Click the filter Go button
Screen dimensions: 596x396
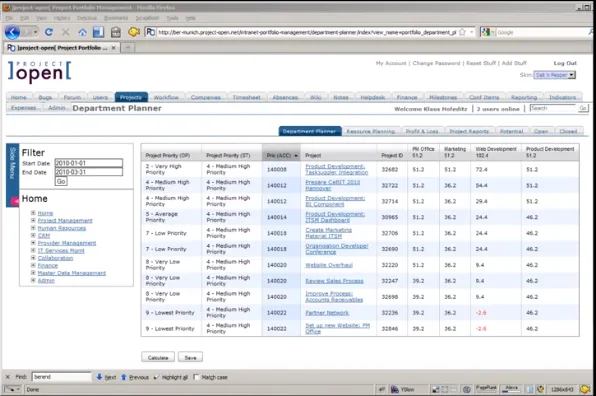tap(61, 181)
